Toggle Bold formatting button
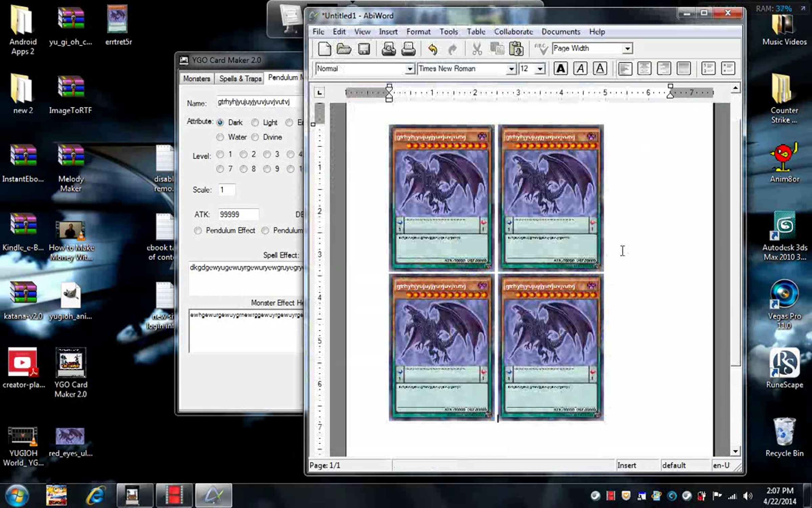 [560, 68]
